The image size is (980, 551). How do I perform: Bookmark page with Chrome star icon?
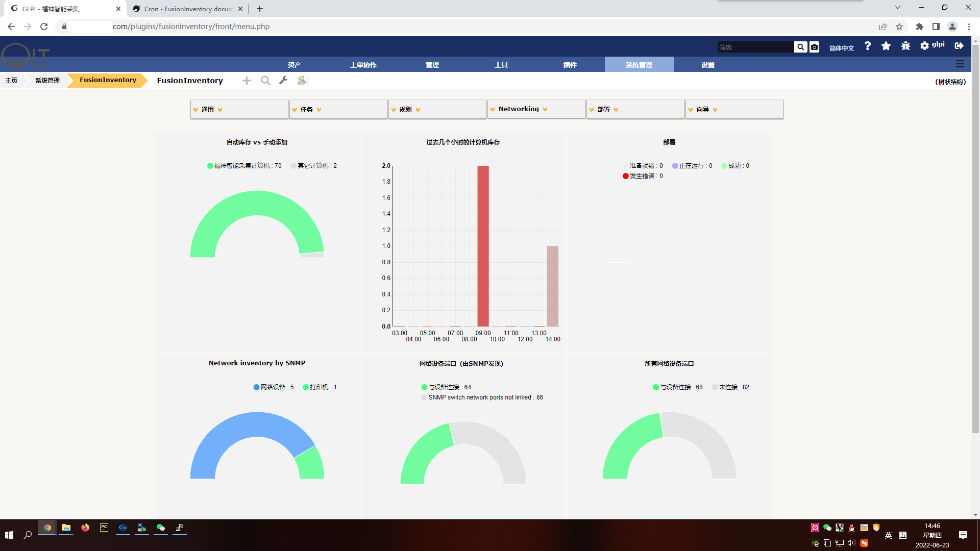[899, 27]
